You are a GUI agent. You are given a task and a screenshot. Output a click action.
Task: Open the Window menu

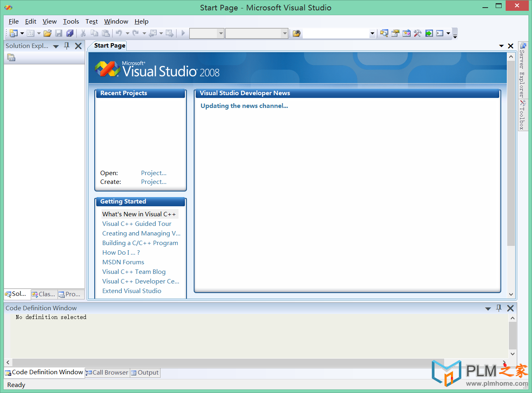click(116, 21)
